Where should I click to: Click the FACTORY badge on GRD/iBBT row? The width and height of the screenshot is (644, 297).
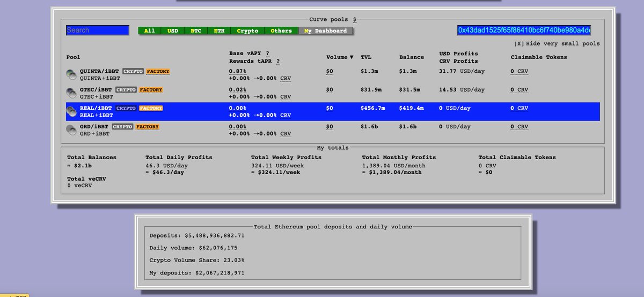pos(147,127)
